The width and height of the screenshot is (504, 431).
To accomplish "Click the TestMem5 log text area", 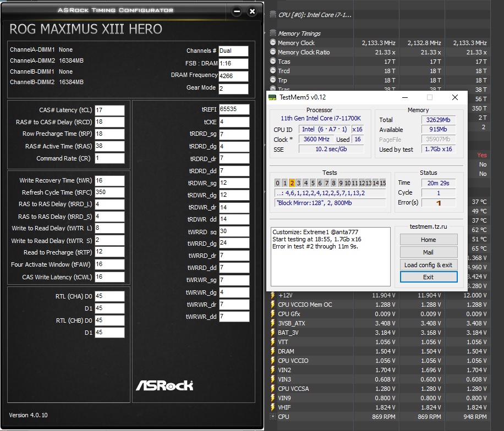I will [331, 257].
